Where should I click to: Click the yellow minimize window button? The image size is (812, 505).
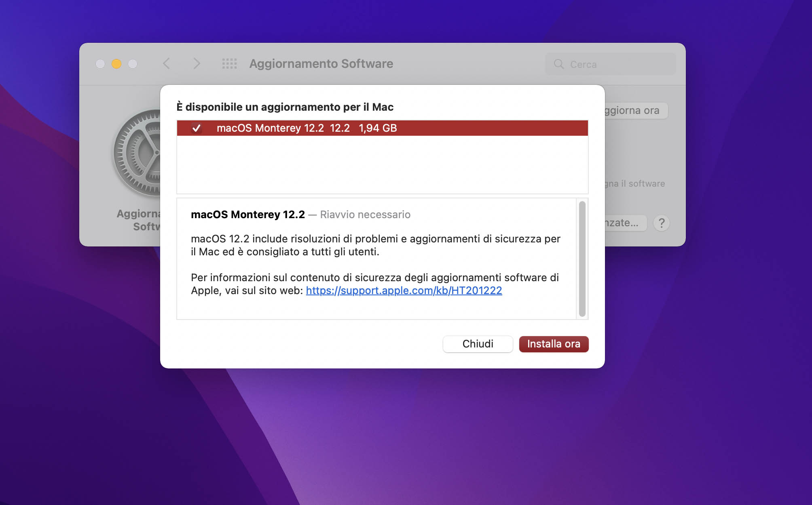click(x=116, y=64)
